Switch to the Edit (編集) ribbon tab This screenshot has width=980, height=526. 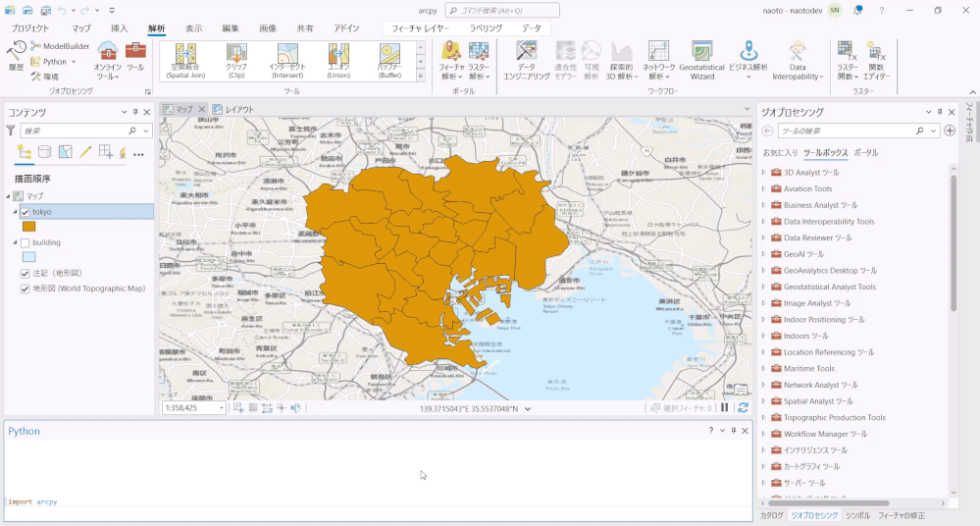[231, 28]
